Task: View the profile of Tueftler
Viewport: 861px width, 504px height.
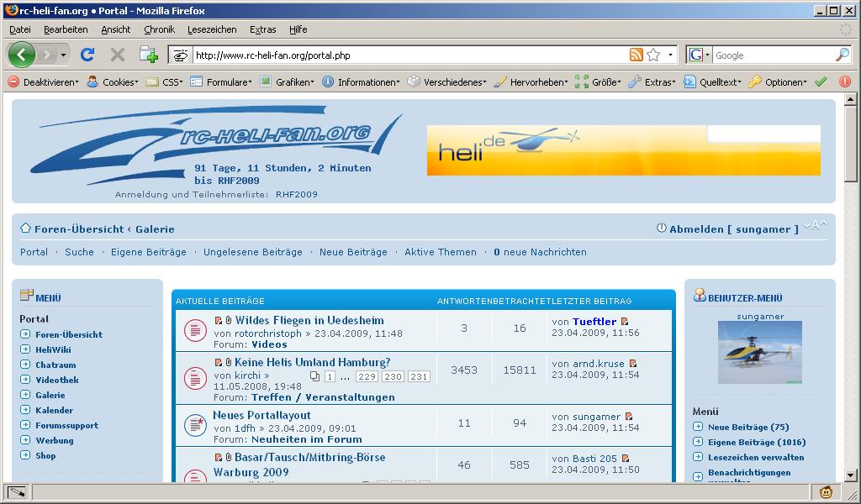Action: click(594, 322)
